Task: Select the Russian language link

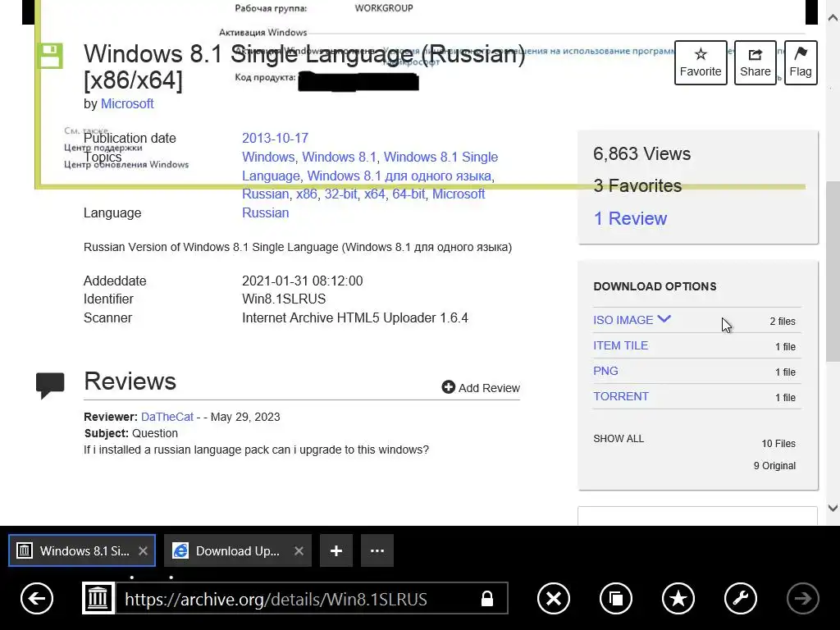Action: click(x=265, y=212)
